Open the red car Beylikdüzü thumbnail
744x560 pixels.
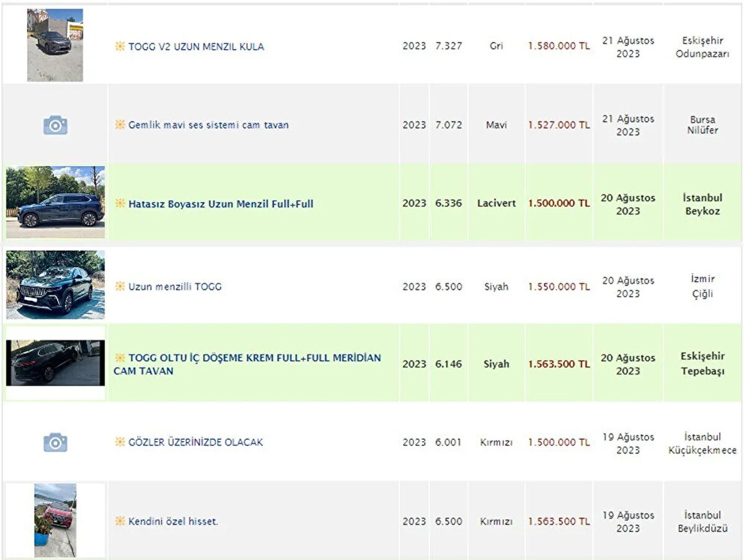coord(55,519)
